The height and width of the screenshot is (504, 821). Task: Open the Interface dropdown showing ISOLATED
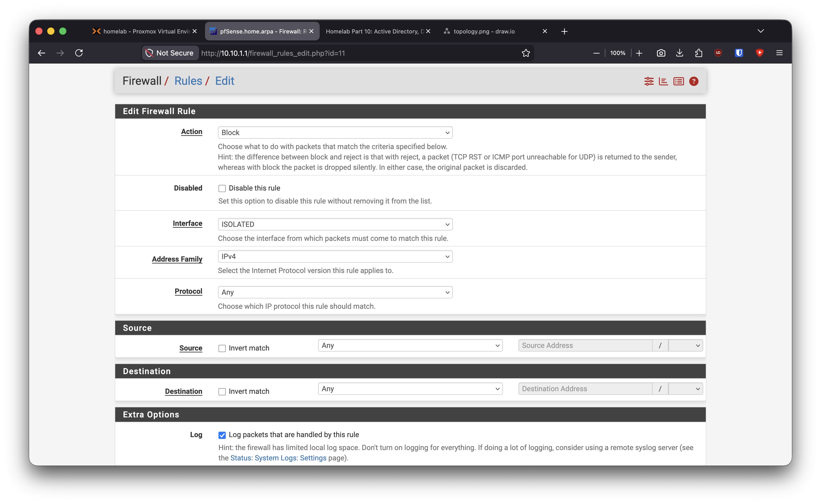pos(335,224)
